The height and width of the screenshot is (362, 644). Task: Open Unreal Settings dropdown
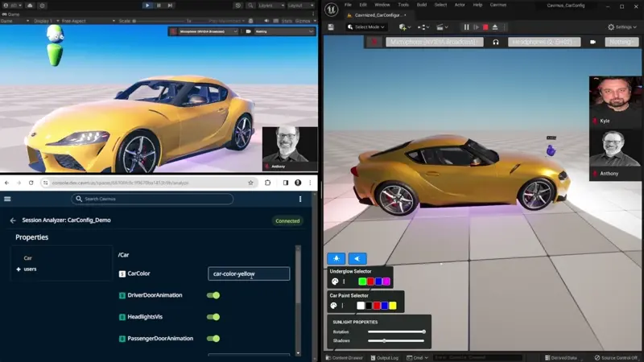pos(622,27)
